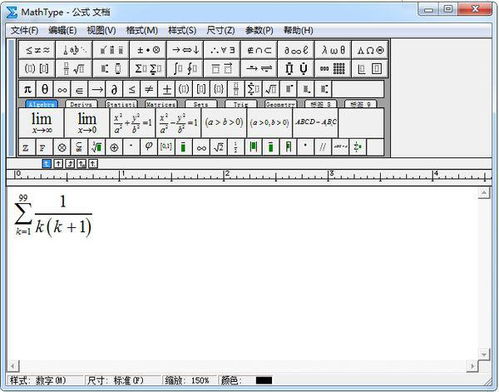Viewport: 499px width, 392px height.
Task: Insert parentheses template from small bar
Action: pyautogui.click(x=184, y=89)
